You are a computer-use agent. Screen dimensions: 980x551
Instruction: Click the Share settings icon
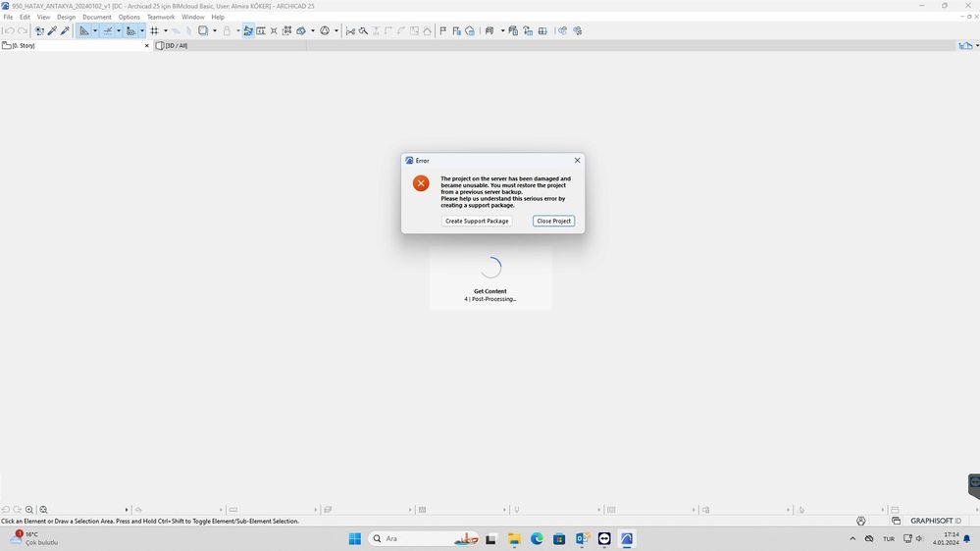point(578,30)
